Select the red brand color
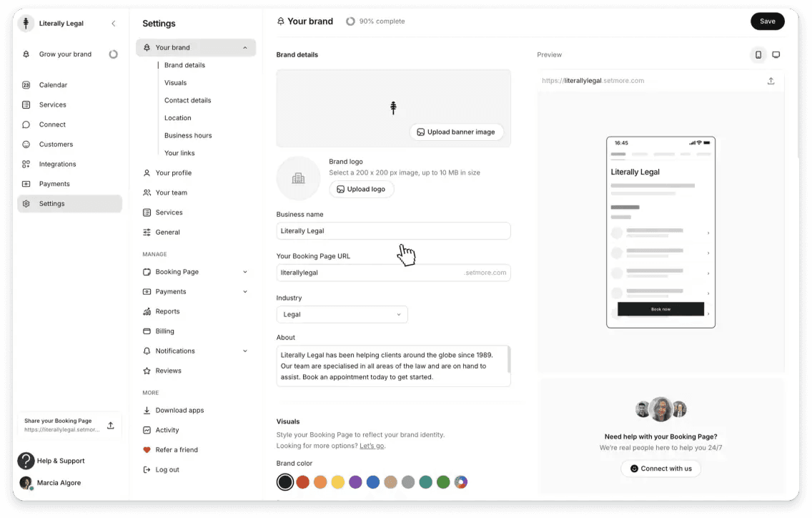812x518 pixels. pos(302,482)
